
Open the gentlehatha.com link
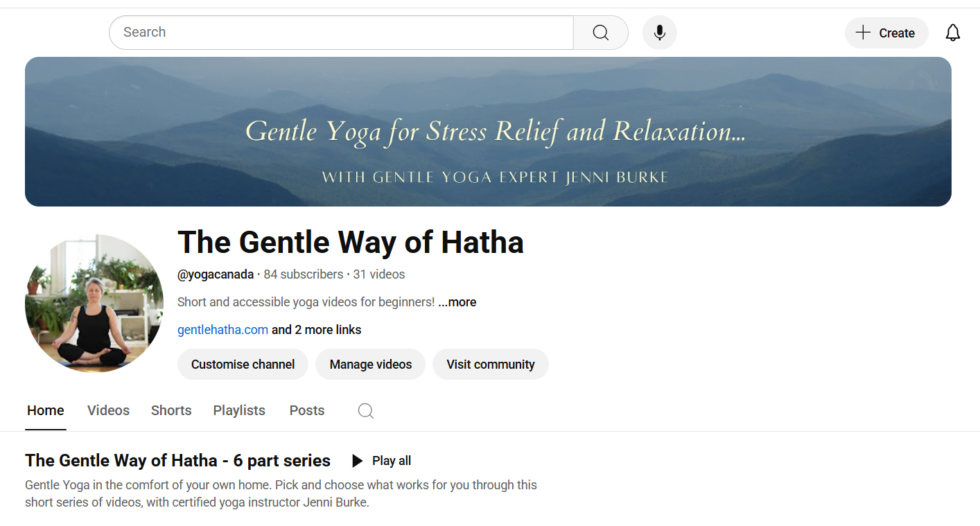pyautogui.click(x=222, y=330)
